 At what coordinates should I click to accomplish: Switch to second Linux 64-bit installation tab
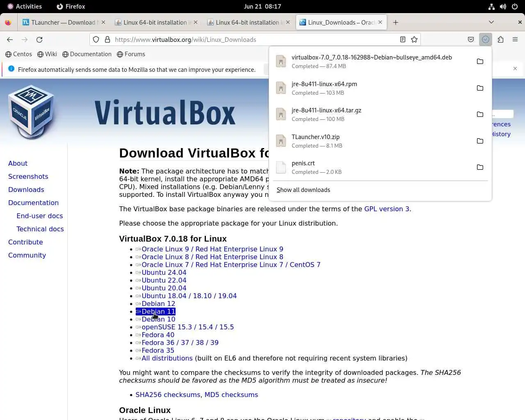(x=248, y=22)
